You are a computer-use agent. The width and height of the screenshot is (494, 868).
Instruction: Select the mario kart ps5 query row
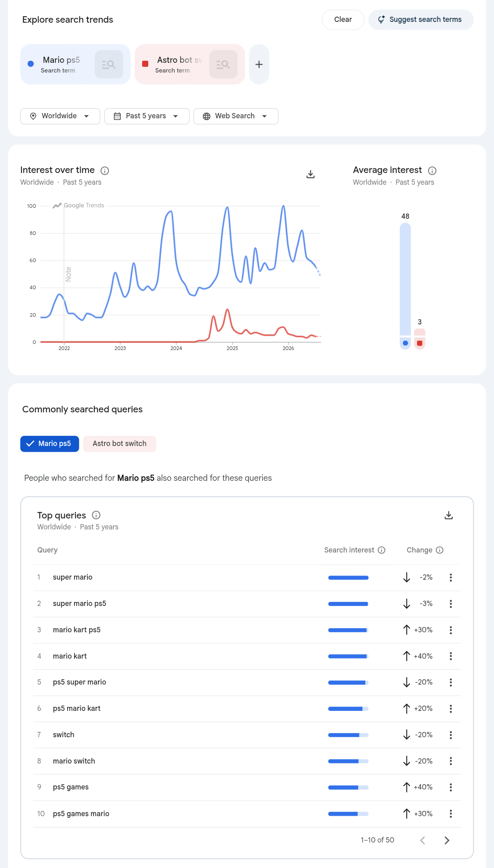point(247,630)
